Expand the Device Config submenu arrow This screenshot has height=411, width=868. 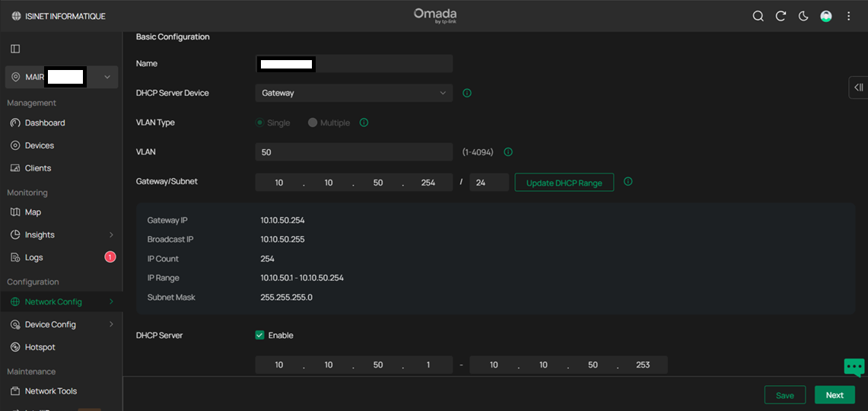coord(111,324)
